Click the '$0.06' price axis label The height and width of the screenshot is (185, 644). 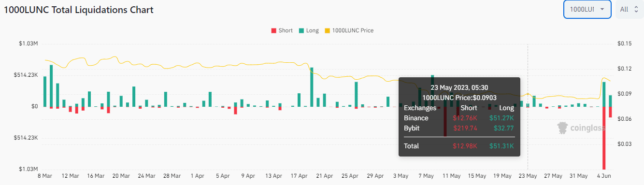(624, 119)
